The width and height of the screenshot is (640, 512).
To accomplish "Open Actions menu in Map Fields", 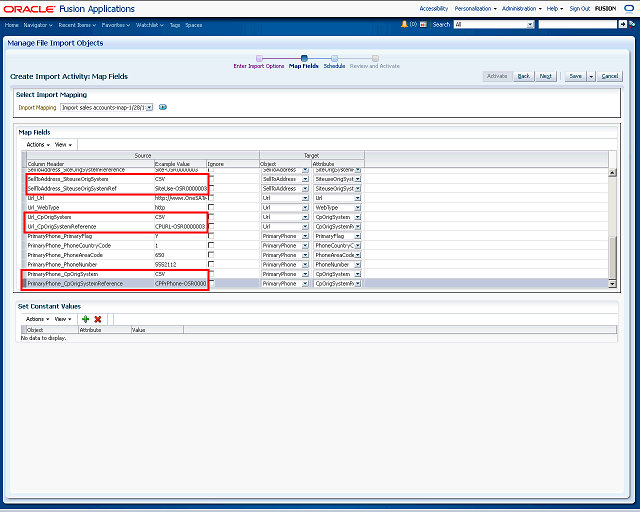I will pos(36,144).
